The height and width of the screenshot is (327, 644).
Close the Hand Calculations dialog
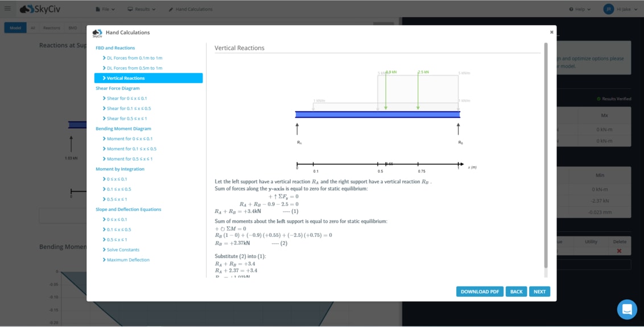[x=551, y=32]
